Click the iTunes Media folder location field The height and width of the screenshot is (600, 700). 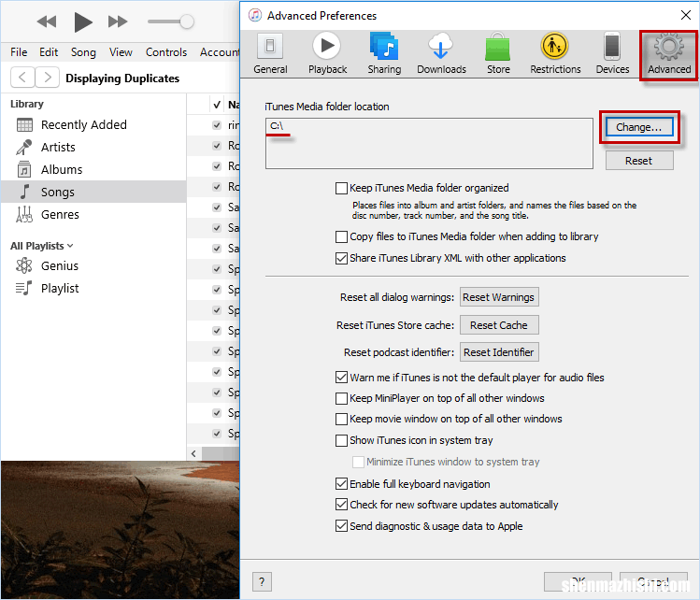click(429, 143)
